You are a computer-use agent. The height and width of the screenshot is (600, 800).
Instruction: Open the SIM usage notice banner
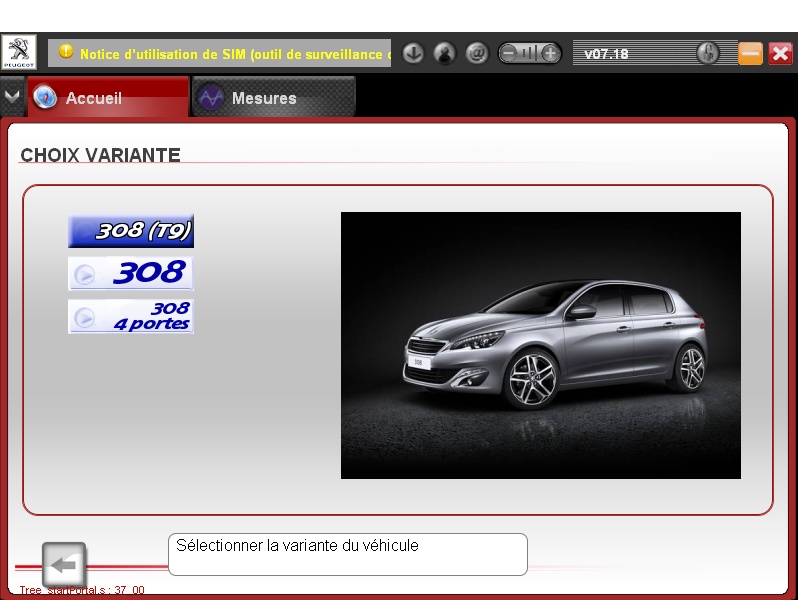(219, 53)
